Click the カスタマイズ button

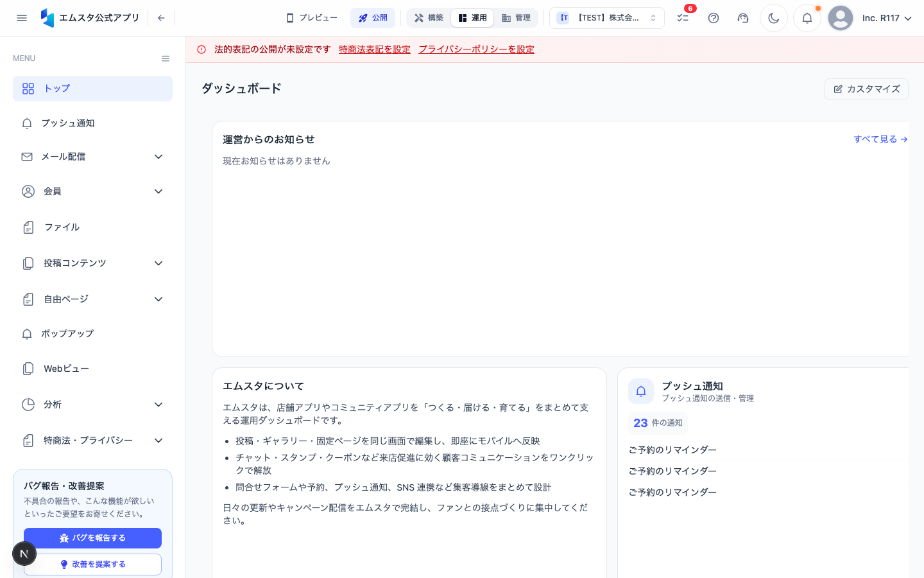click(866, 89)
